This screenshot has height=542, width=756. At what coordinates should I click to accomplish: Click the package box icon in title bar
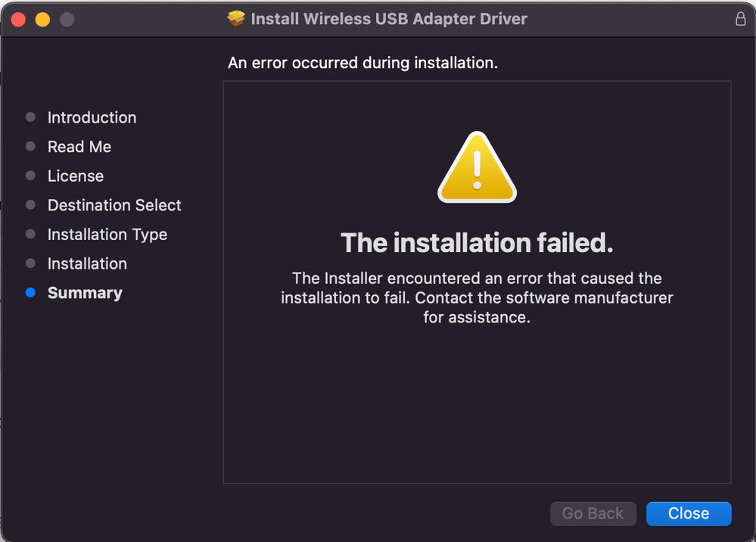[x=237, y=19]
